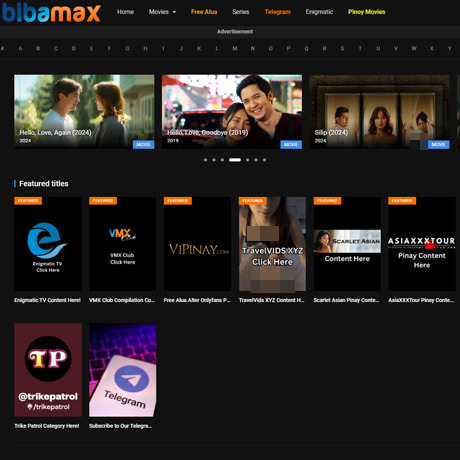Expand the Movies dropdown menu

162,12
